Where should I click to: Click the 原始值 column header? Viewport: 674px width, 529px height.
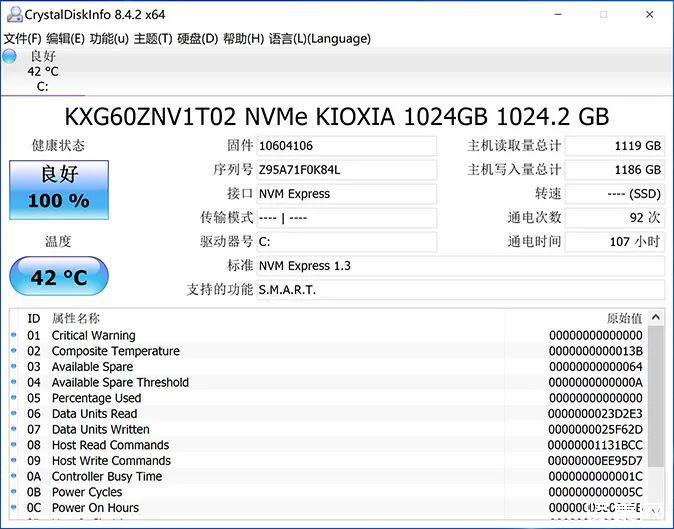625,318
